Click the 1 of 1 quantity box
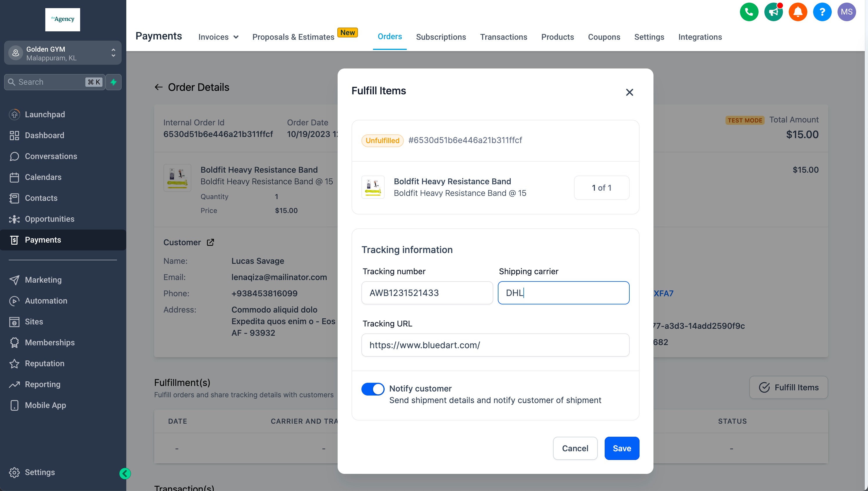868x491 pixels. [x=601, y=188]
